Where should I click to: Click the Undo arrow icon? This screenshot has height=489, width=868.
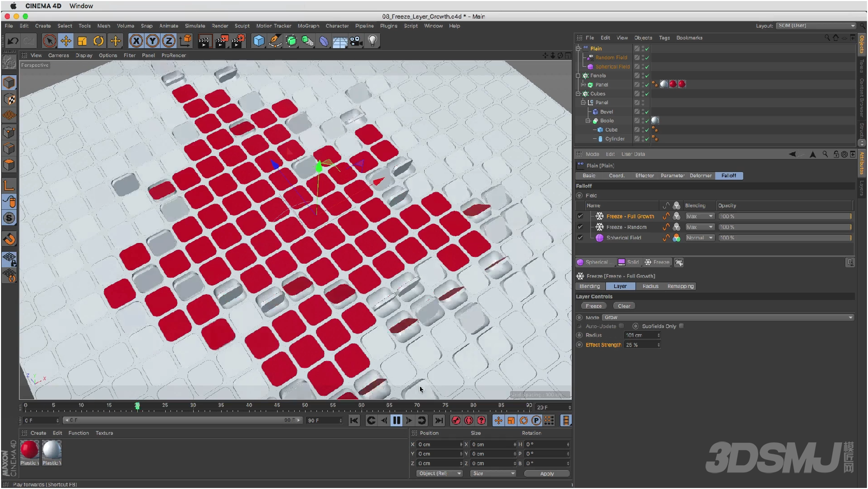pyautogui.click(x=13, y=41)
